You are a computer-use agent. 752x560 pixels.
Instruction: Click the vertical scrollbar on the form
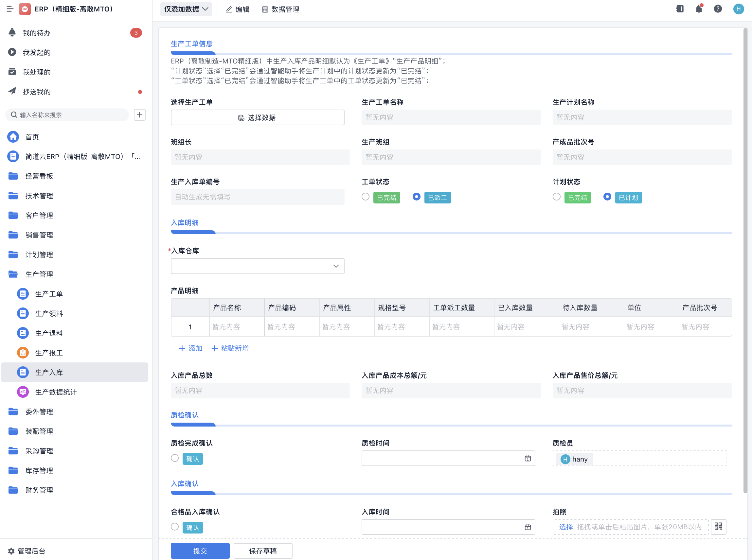(745, 260)
